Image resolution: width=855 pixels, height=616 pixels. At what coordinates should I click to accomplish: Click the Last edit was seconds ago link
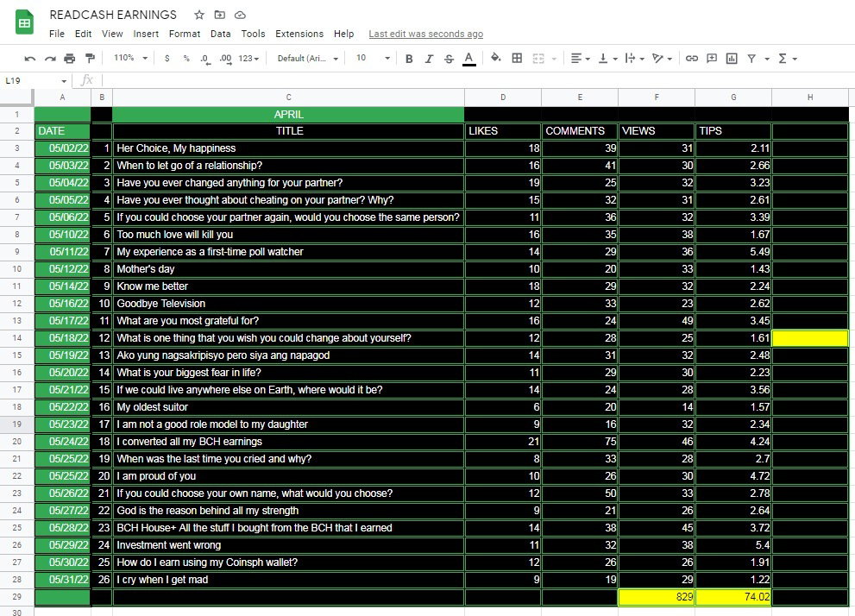426,34
